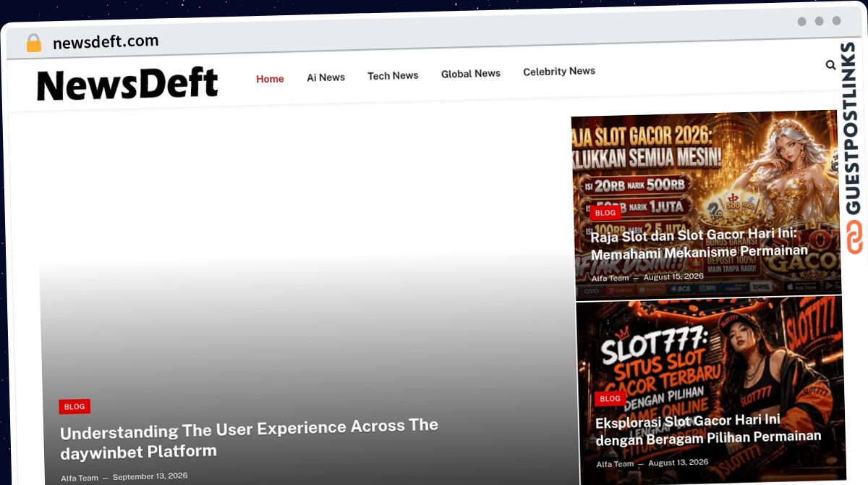The height and width of the screenshot is (485, 868).
Task: Click the NewsDeft logo
Action: [x=127, y=84]
